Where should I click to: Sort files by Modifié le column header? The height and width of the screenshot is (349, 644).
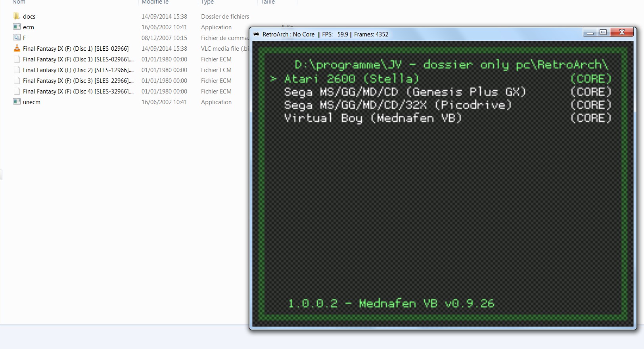coord(155,2)
